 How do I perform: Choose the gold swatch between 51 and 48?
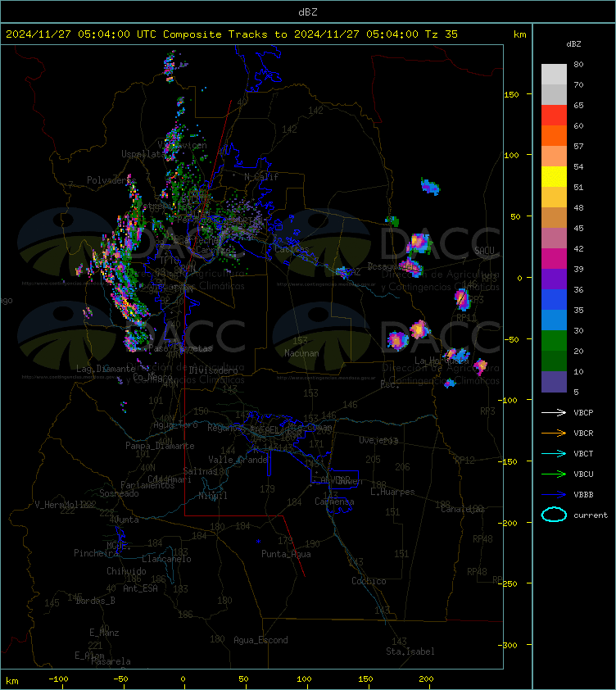[x=554, y=197]
